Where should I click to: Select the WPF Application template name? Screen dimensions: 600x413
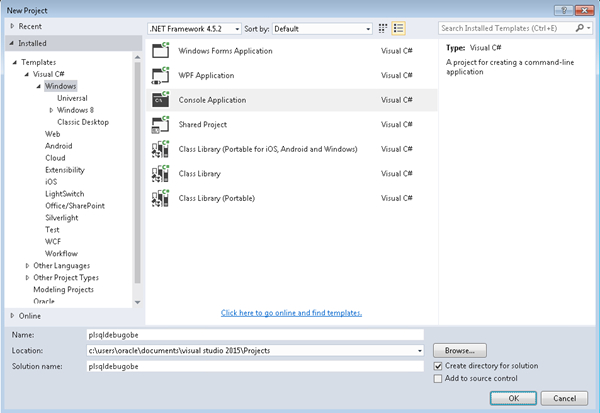coord(206,75)
